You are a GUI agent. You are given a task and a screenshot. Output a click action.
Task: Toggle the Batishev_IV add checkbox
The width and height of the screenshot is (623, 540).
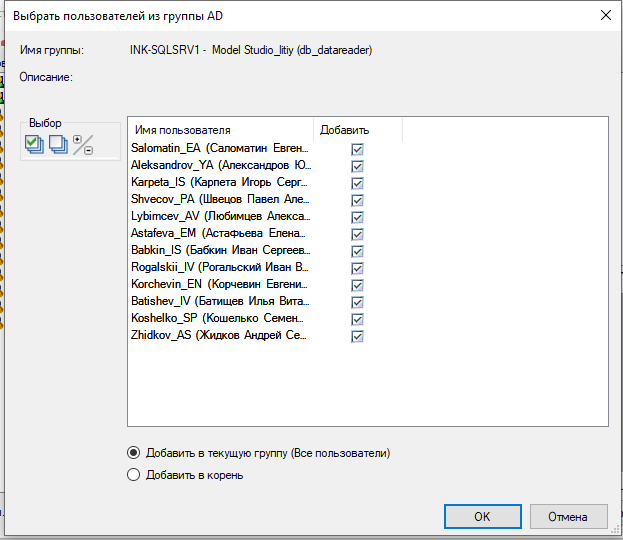[x=357, y=302]
